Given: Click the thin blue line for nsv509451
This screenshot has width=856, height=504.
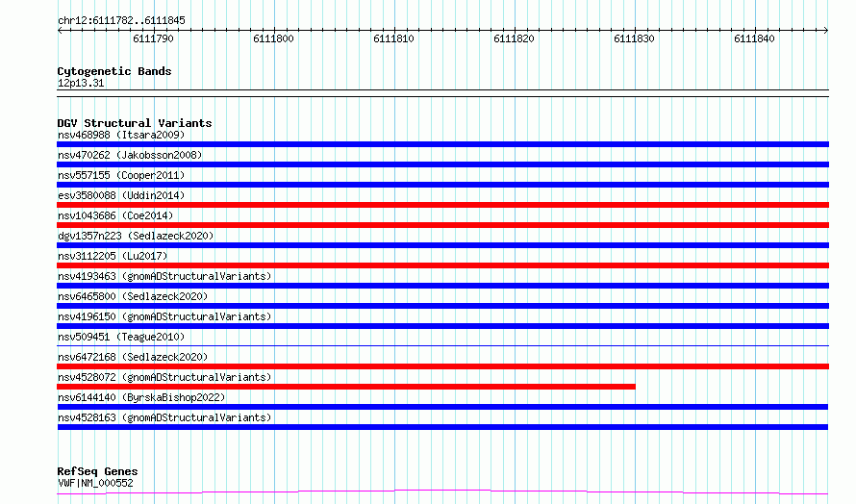Looking at the screenshot, I should (442, 345).
